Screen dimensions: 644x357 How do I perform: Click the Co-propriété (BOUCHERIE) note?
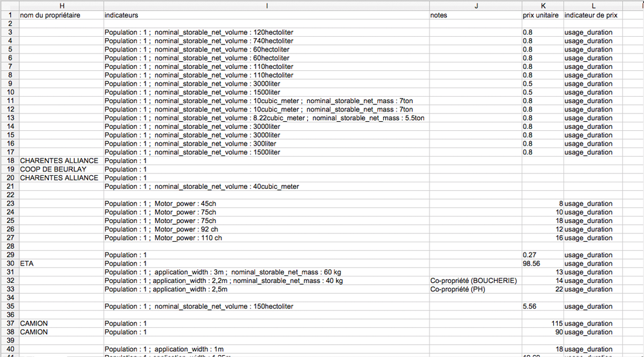pos(476,280)
